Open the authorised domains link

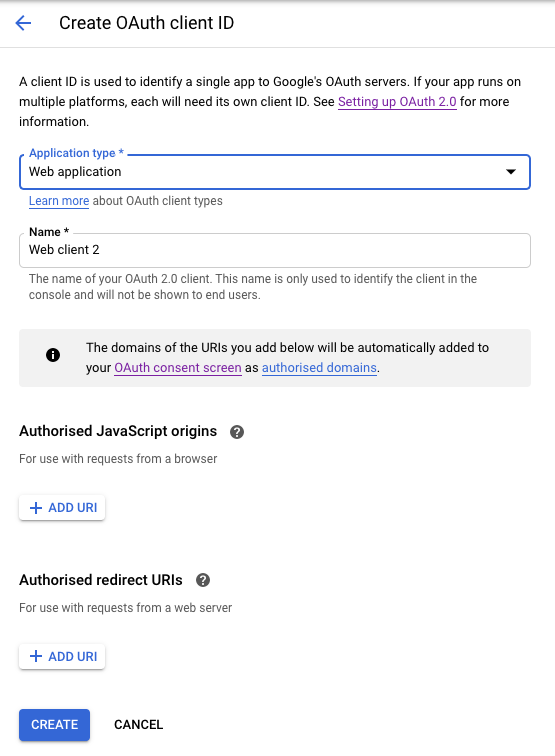click(x=319, y=367)
